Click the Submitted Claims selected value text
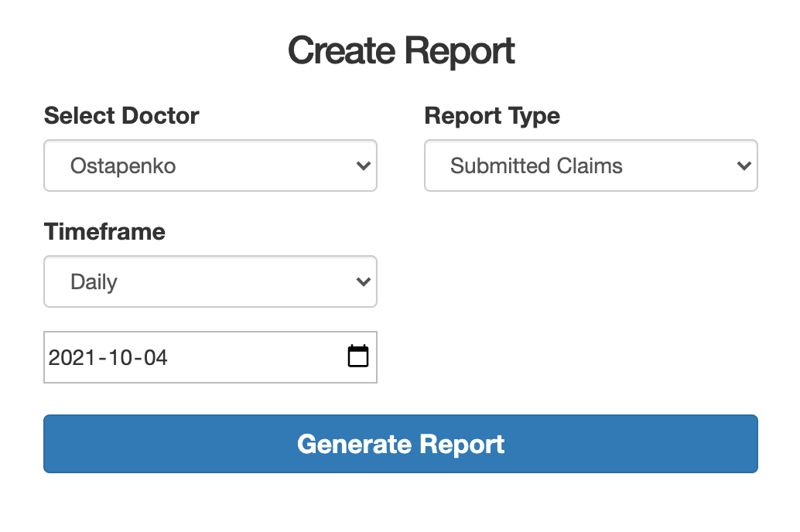This screenshot has width=800, height=532. [536, 165]
